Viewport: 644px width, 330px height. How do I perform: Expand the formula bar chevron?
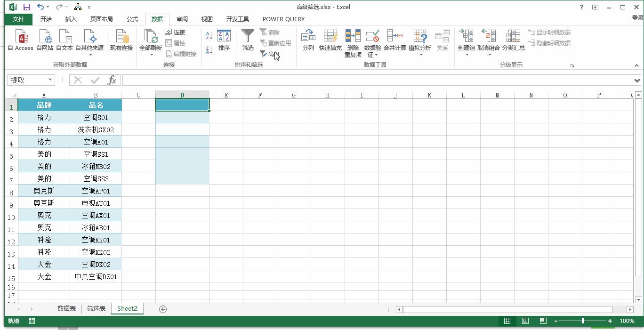click(x=637, y=80)
